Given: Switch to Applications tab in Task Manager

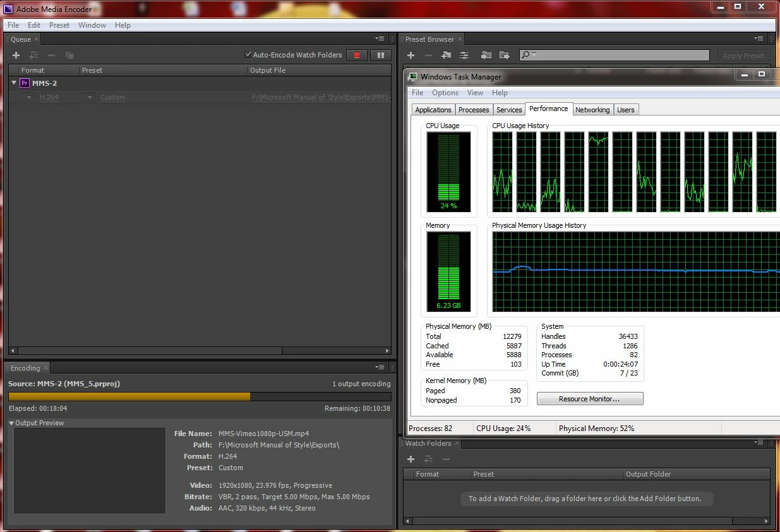Looking at the screenshot, I should 433,110.
